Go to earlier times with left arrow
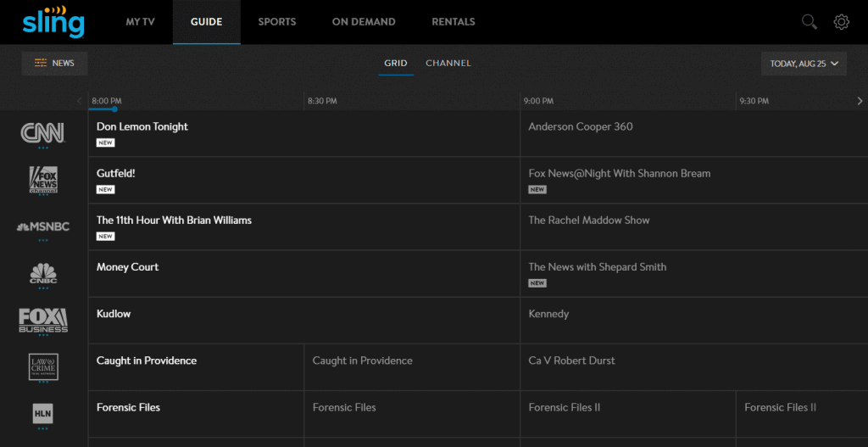The height and width of the screenshot is (447, 868). 79,101
